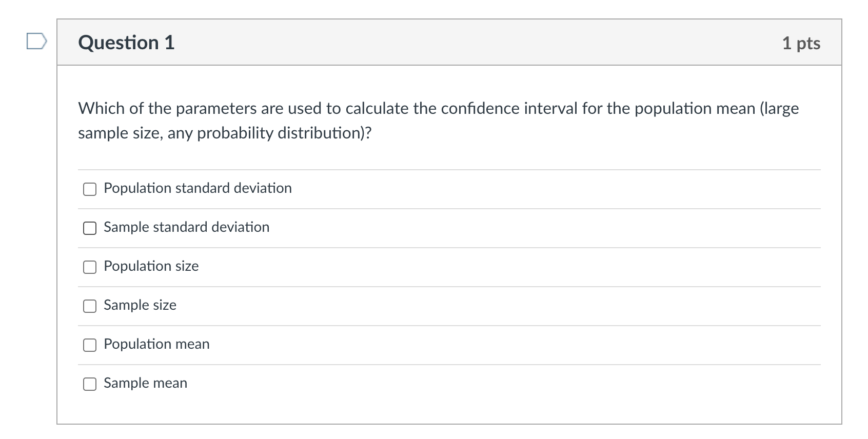Image resolution: width=868 pixels, height=439 pixels.
Task: Choose the "Sample mean" answer text
Action: tap(145, 383)
